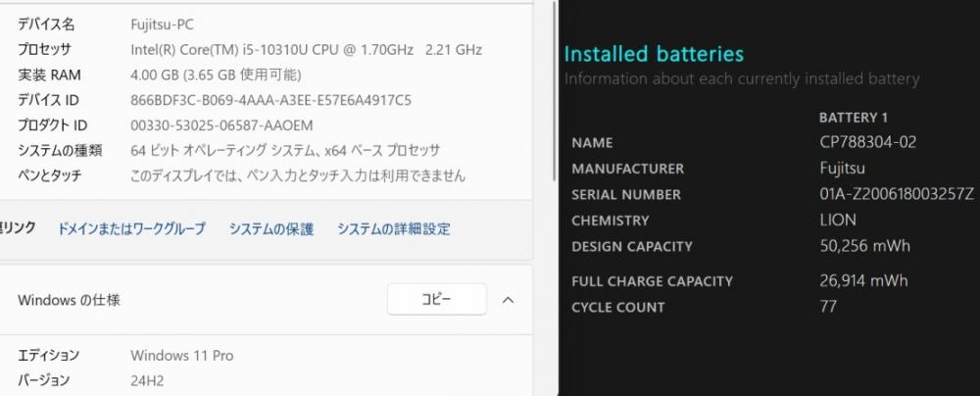Image resolution: width=980 pixels, height=396 pixels.
Task: Click the プロダクト ID label
Action: (53, 125)
